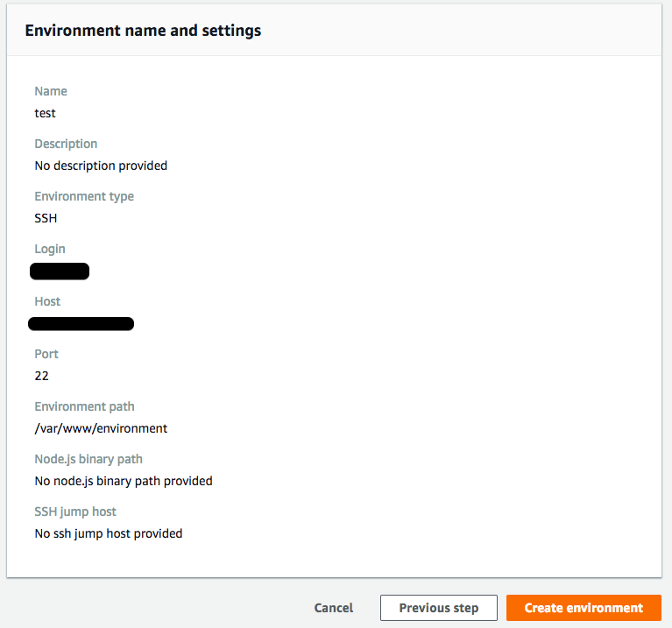672x628 pixels.
Task: Click the Login label
Action: coord(50,249)
